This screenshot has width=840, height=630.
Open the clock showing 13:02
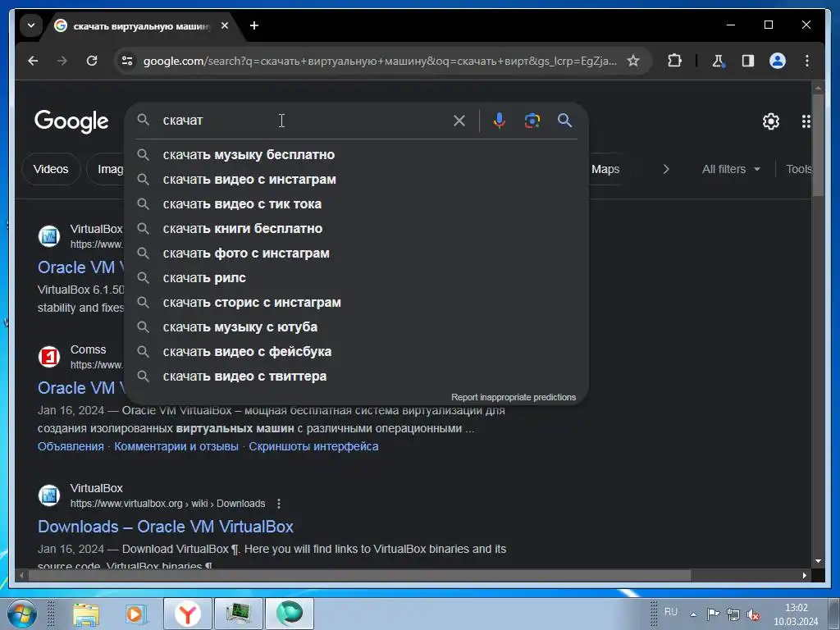tap(796, 614)
